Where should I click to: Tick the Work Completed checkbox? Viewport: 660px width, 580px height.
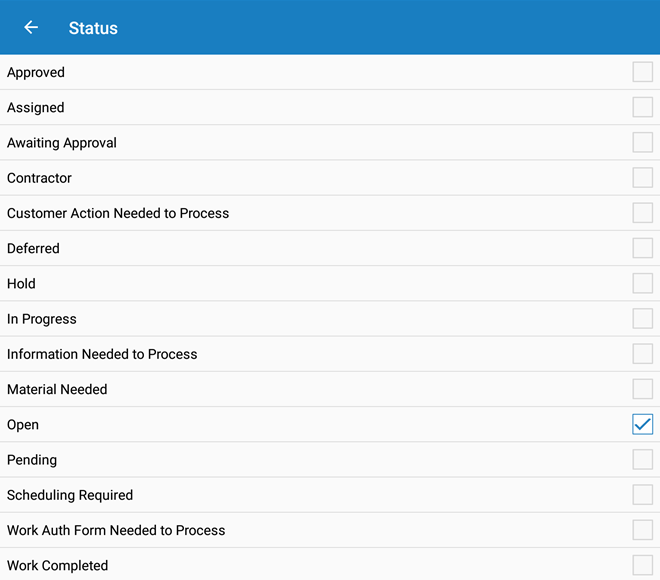point(642,565)
